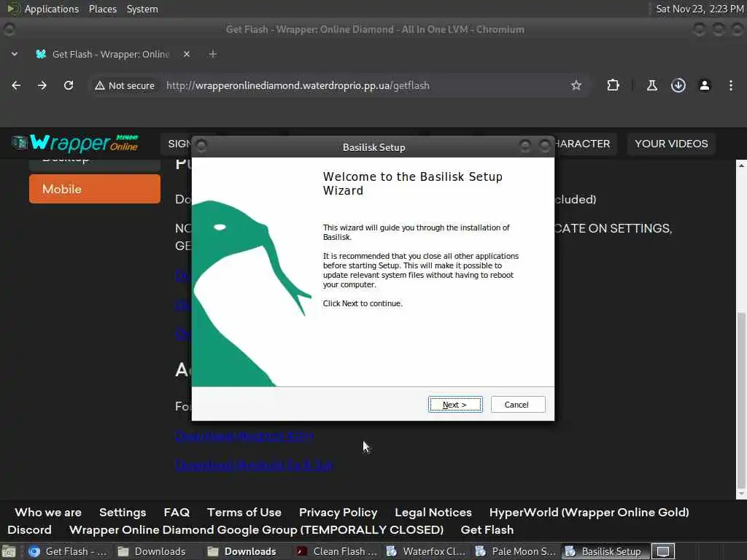Click Basilisk Setup window menu button
The image size is (747, 560).
click(x=201, y=145)
